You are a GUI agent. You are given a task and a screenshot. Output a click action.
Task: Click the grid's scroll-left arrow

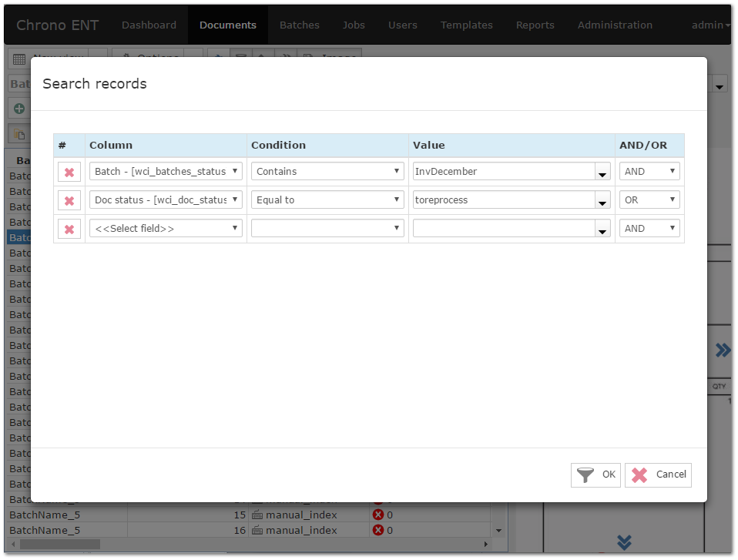(x=13, y=545)
